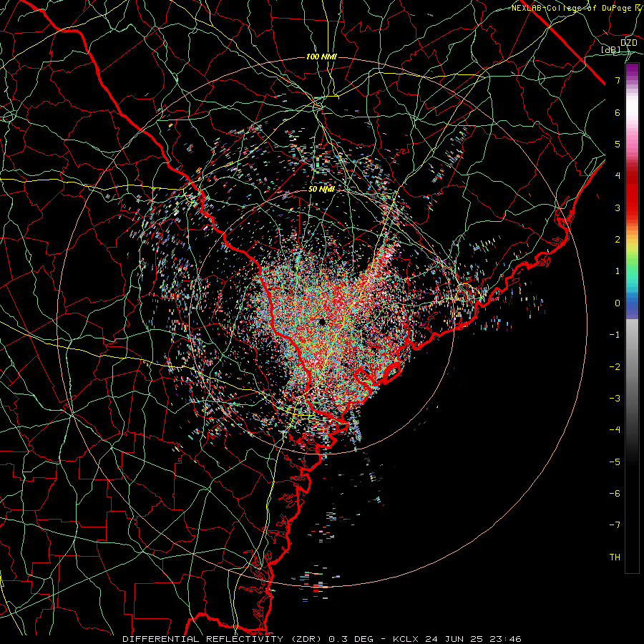Click the "-6" label on color scale
This screenshot has height=644, width=644.
(615, 494)
